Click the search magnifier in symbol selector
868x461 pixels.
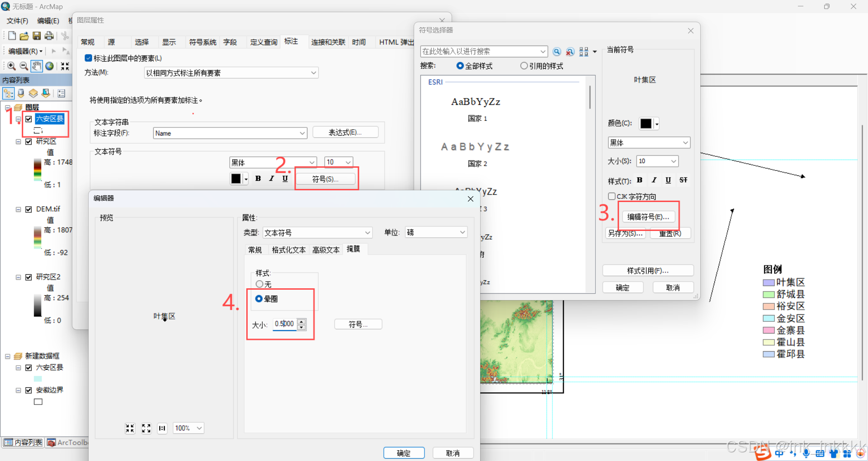[557, 52]
